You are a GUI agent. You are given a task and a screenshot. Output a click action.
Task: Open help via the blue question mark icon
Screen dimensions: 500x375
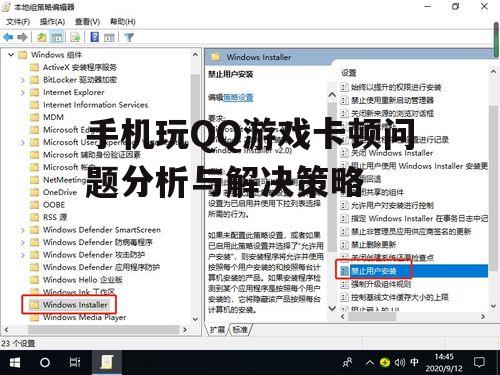coord(95,37)
